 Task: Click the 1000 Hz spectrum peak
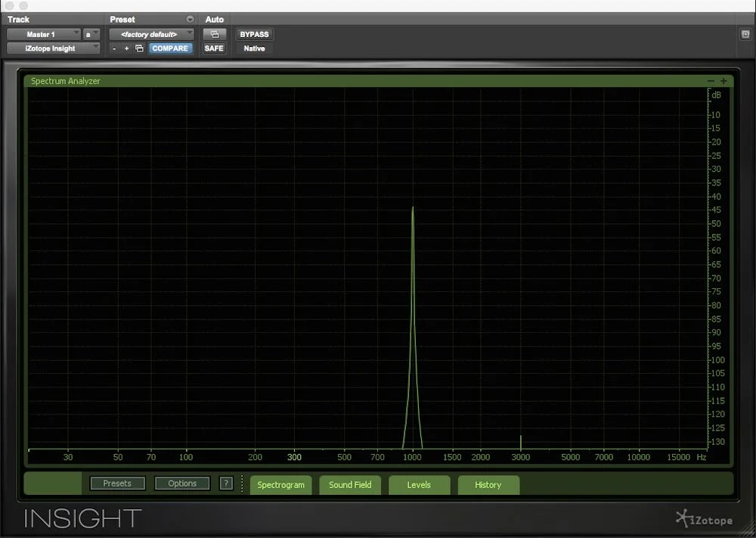[x=413, y=208]
